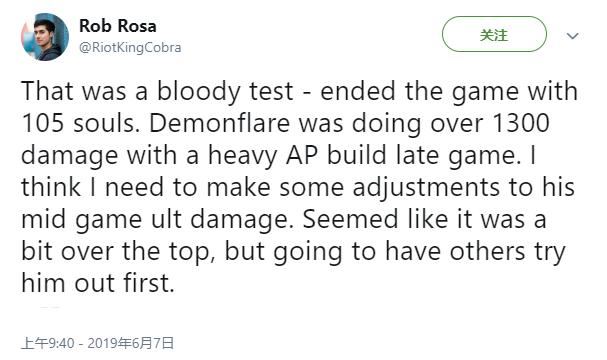Click 'mid game ult damage' phrase

(155, 219)
